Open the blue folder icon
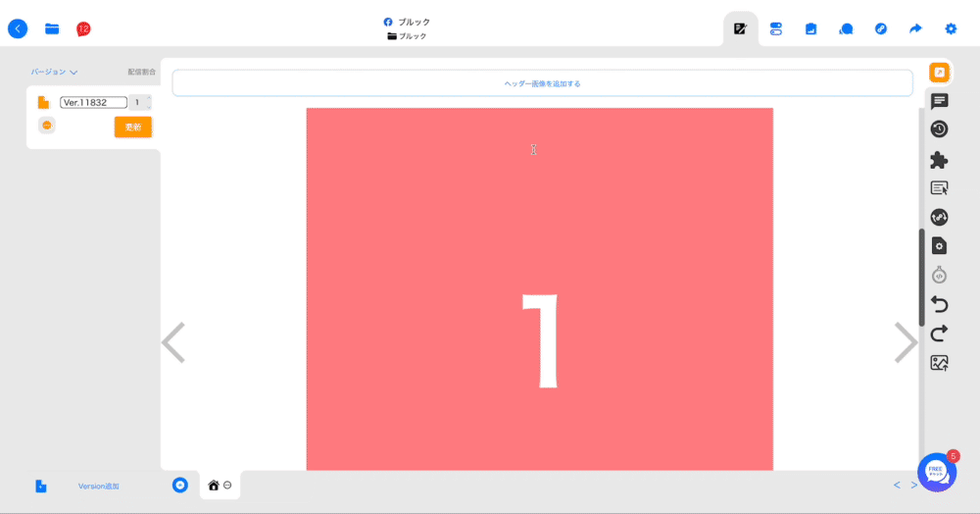The height and width of the screenshot is (514, 980). [52, 28]
